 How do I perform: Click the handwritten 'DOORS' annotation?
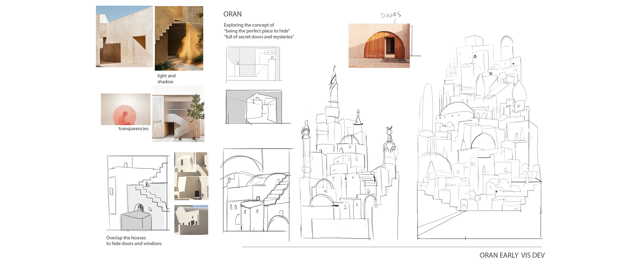[x=391, y=15]
